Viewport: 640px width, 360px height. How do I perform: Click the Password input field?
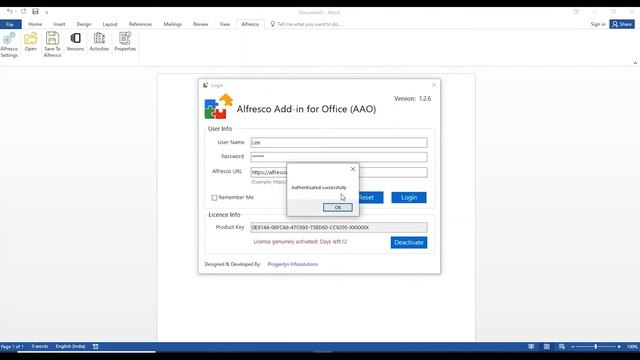point(339,157)
